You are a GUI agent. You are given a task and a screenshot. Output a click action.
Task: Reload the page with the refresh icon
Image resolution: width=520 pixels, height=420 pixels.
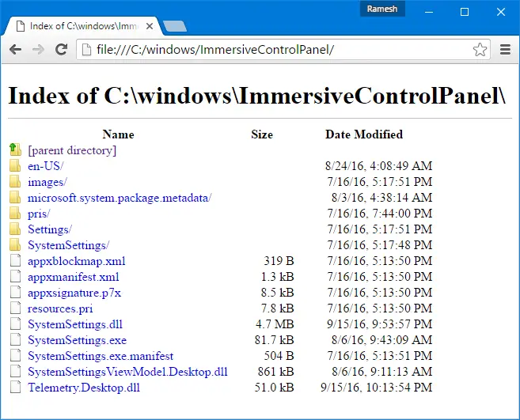coord(62,49)
